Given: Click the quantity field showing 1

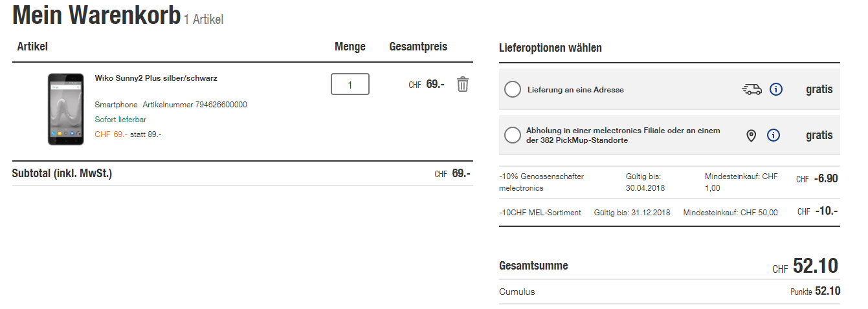Looking at the screenshot, I should click(350, 84).
